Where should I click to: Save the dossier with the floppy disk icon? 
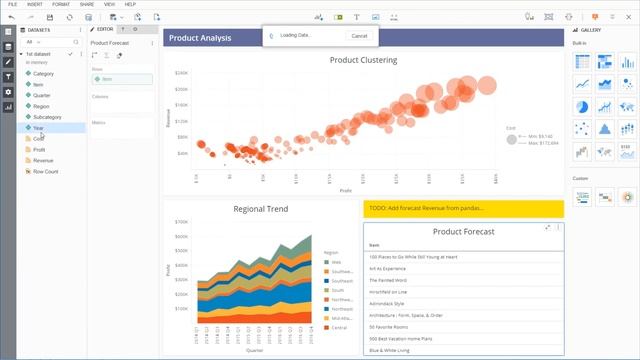50,17
